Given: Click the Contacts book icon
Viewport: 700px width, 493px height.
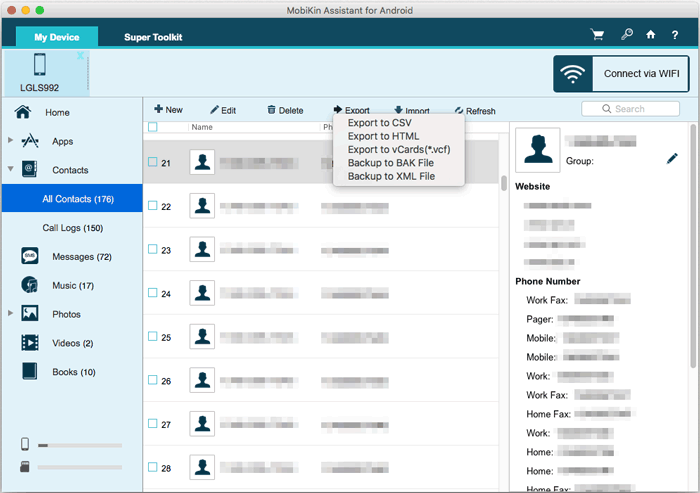Looking at the screenshot, I should (30, 169).
